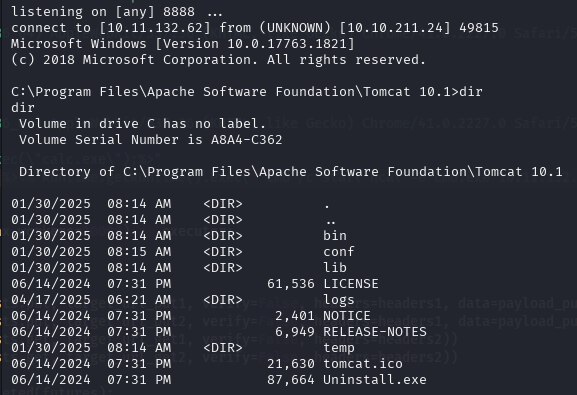The height and width of the screenshot is (395, 577).
Task: Click the 04/17/2025 date on logs row
Action: (51, 300)
